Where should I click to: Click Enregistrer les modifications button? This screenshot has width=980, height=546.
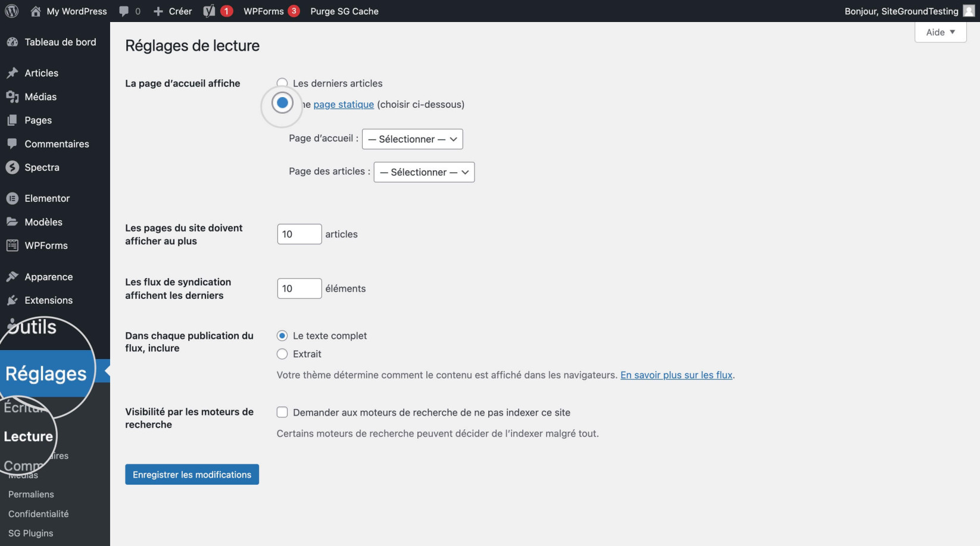click(192, 475)
